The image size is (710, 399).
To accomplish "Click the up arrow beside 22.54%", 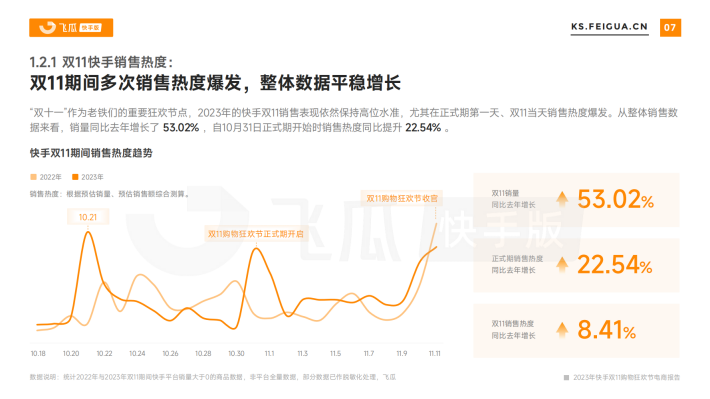I will (562, 264).
